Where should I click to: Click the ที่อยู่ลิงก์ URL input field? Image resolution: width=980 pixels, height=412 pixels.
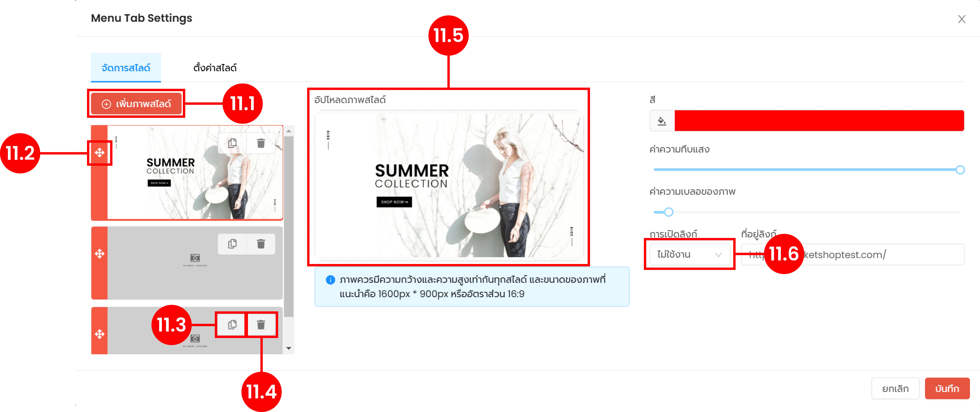click(x=853, y=255)
